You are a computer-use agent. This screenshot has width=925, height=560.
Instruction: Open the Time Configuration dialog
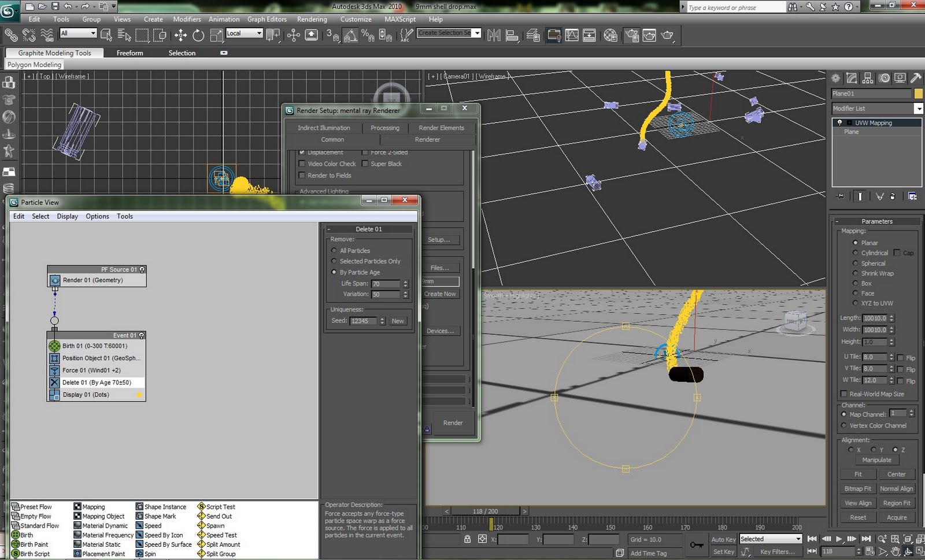pos(869,551)
